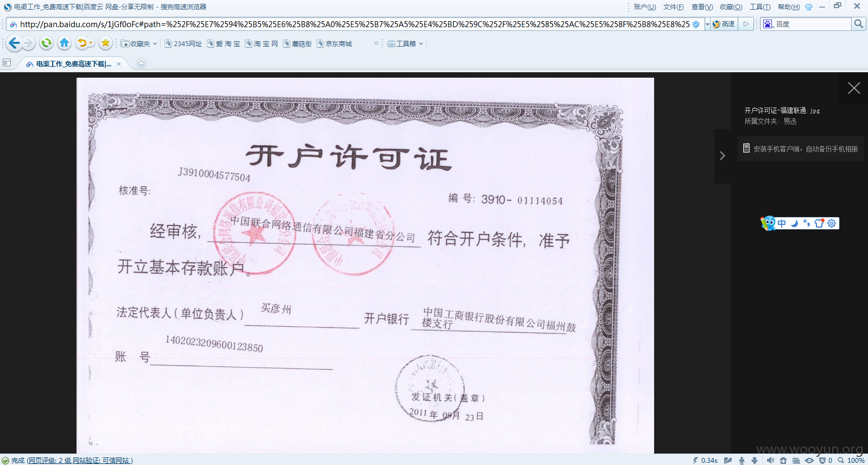Open the 收藏夹 favorites dropdown
This screenshot has height=465, width=868.
pyautogui.click(x=139, y=43)
